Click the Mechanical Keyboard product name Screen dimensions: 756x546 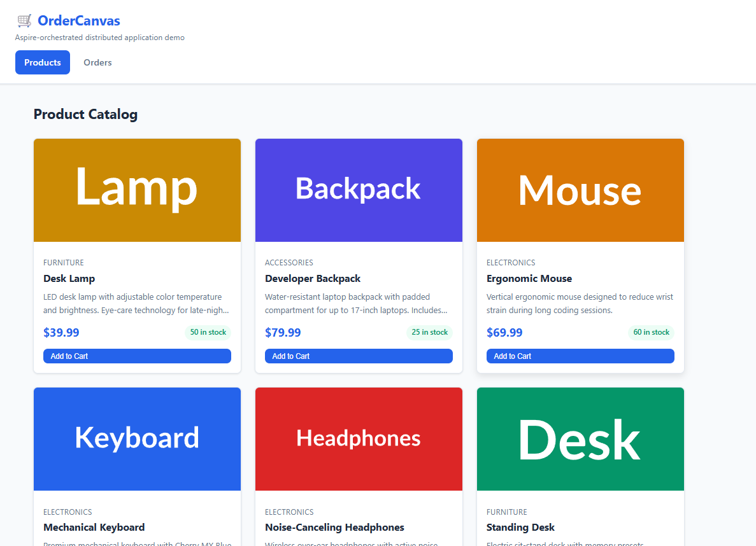tap(94, 528)
